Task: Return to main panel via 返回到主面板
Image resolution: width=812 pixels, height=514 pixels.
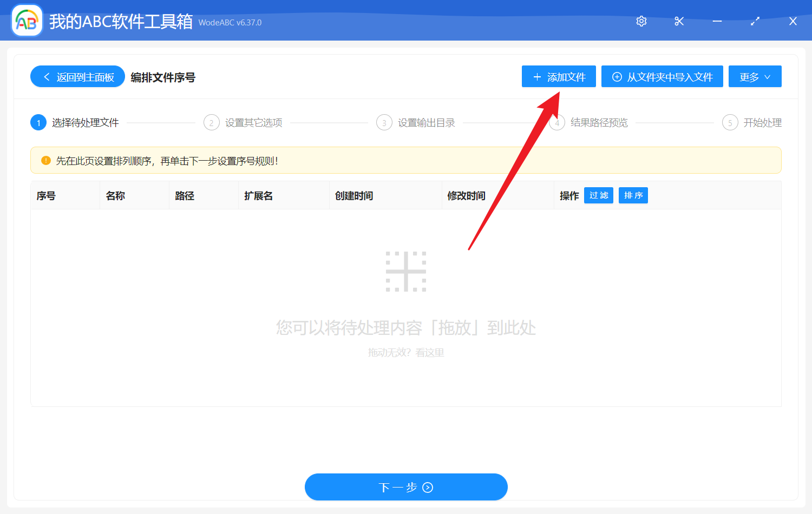Action: 77,76
